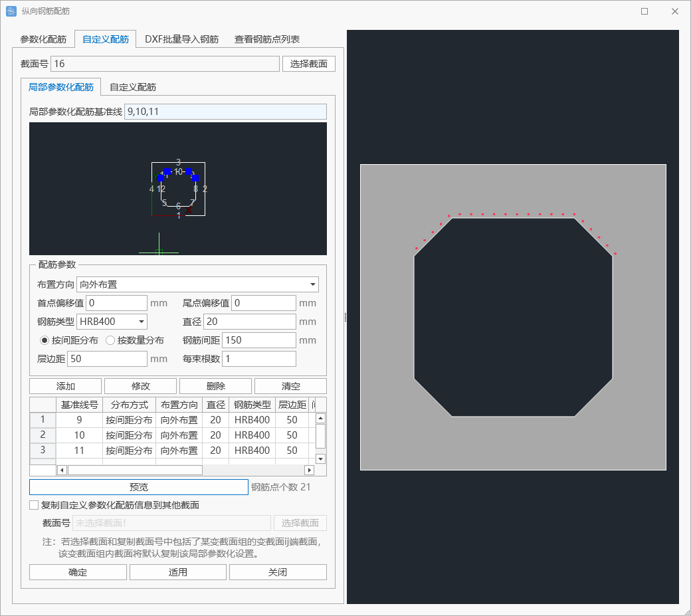Click 适用 button
This screenshot has height=616, width=691.
[178, 572]
